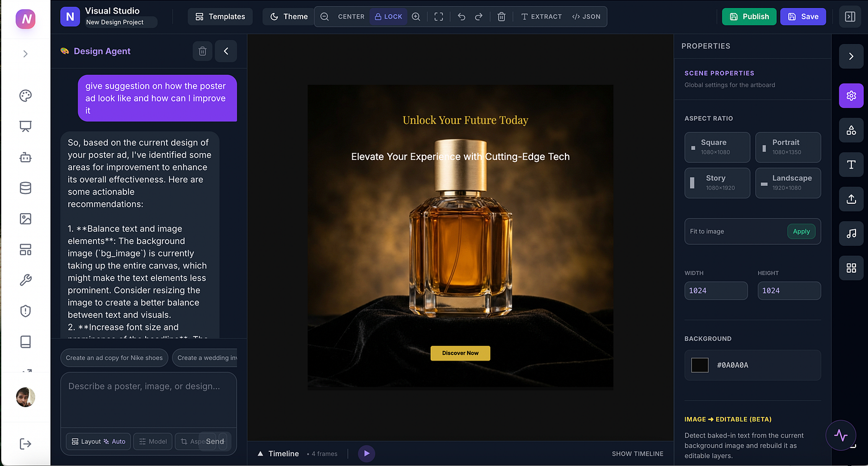Select the Portrait aspect ratio
The image size is (868, 466).
tap(788, 147)
